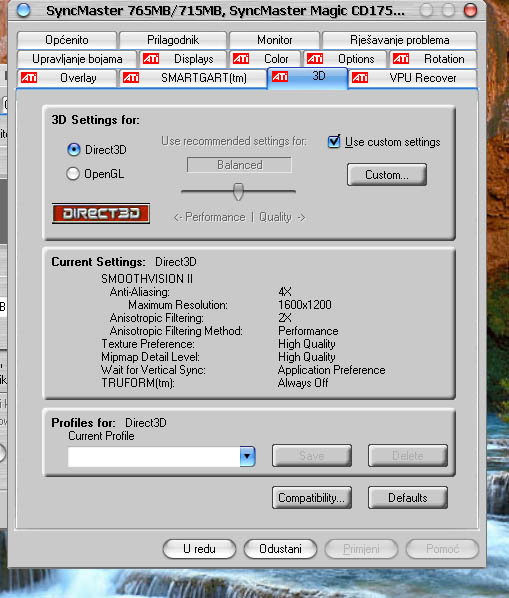The height and width of the screenshot is (598, 509).
Task: Click the DIRECT3D logo image
Action: 101,213
